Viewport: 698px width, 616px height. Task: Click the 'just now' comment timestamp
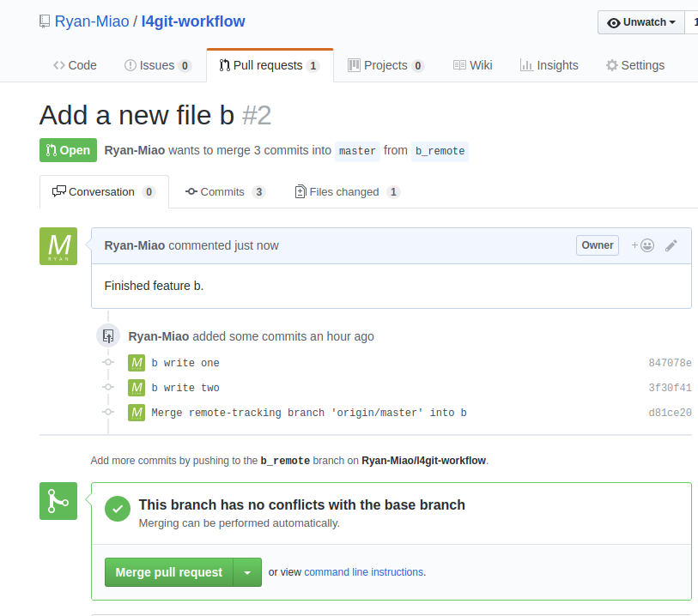pyautogui.click(x=257, y=245)
